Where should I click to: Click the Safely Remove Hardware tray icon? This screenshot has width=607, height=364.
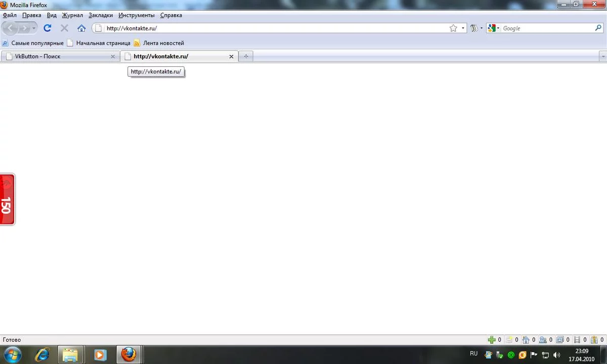click(499, 355)
